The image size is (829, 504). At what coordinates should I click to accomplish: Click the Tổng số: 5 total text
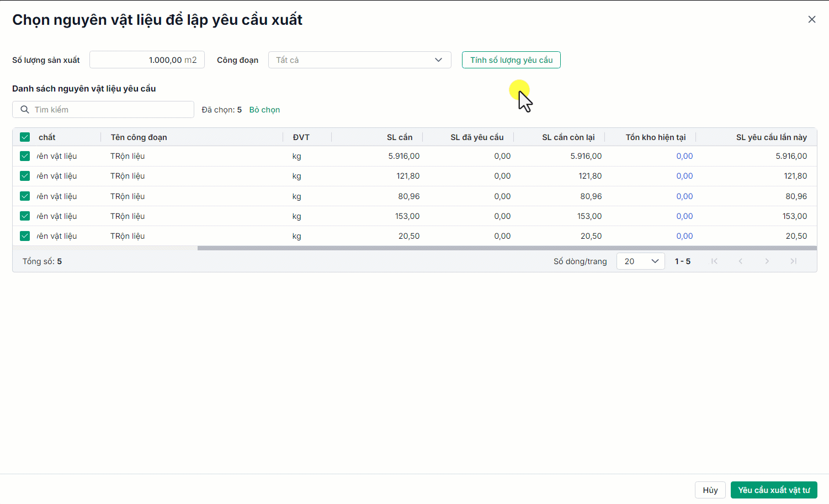[42, 261]
